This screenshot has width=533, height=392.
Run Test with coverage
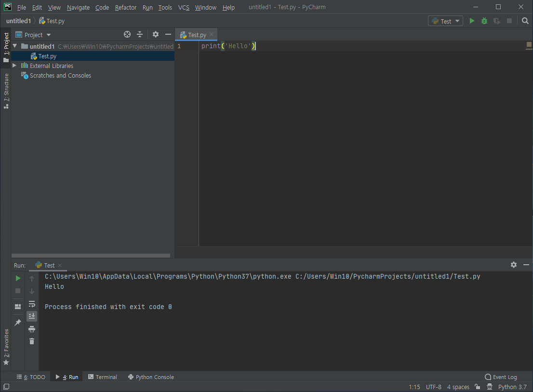click(x=497, y=21)
